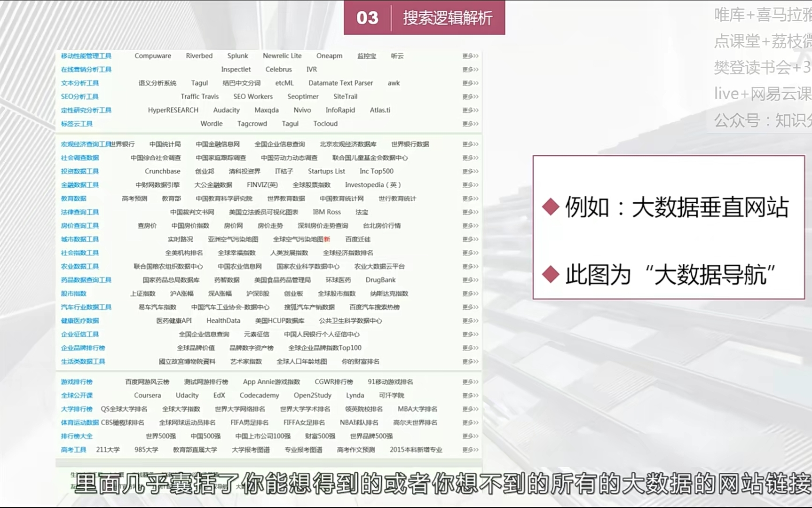Open the HyperRESEARCH link
Screen dimensions: 812x508
[x=173, y=111]
